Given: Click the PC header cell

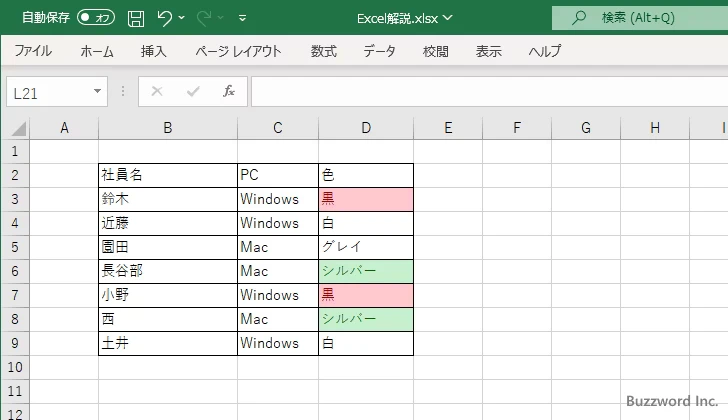Looking at the screenshot, I should pyautogui.click(x=278, y=175).
